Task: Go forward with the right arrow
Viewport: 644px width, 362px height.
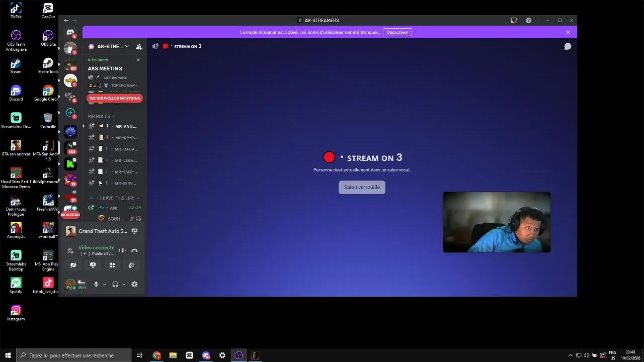Action: (74, 21)
